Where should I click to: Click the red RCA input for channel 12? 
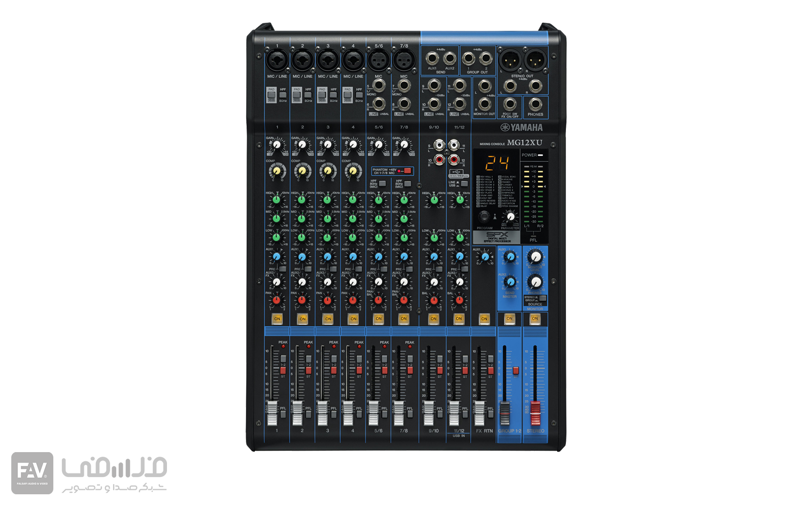pyautogui.click(x=454, y=160)
